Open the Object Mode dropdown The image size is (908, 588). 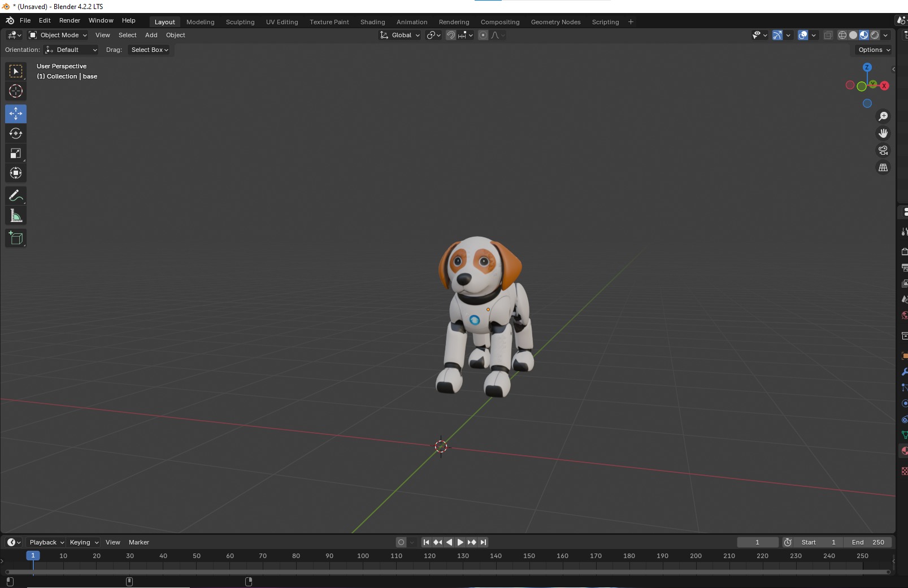tap(58, 35)
